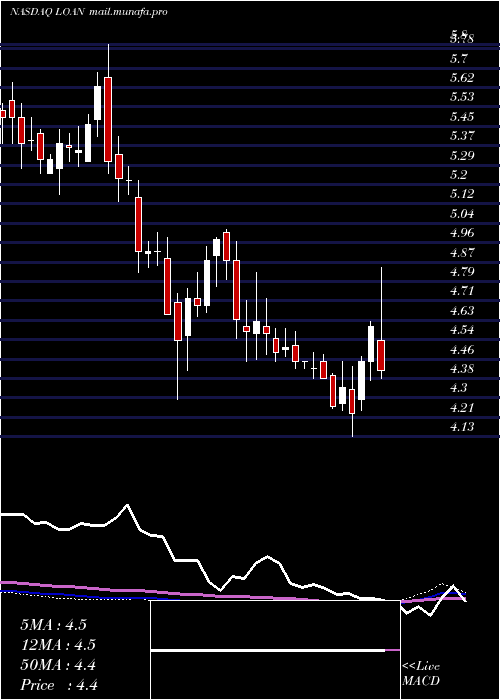Click the 12MA : 4.5 readout
Viewport: 500px width, 700px height.
pos(58,645)
